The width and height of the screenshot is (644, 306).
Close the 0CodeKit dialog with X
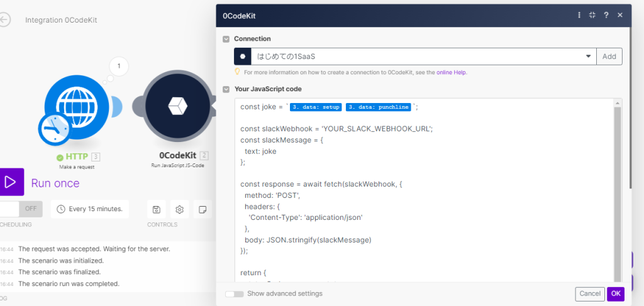point(620,15)
